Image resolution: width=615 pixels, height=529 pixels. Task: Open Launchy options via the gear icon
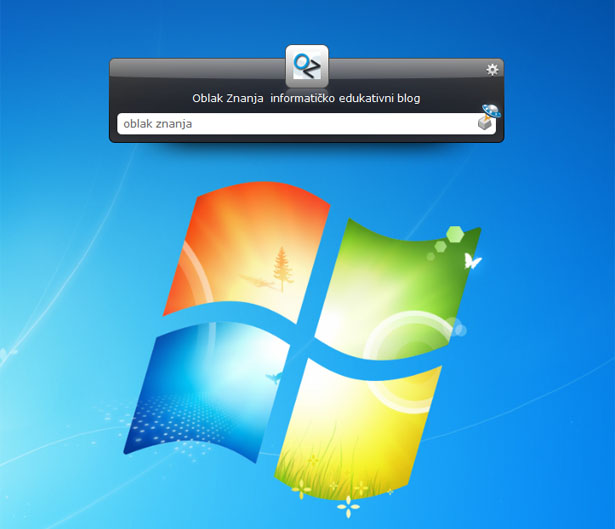click(492, 69)
